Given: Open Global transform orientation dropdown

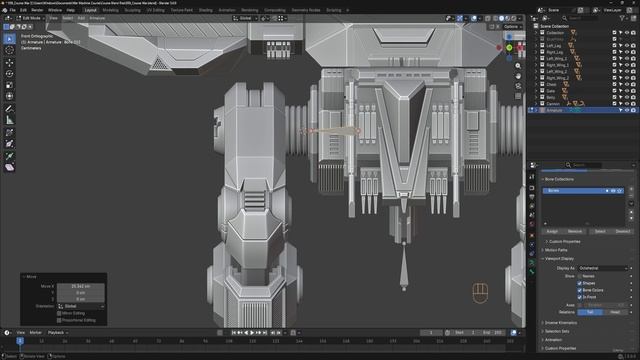Looking at the screenshot, I should 245,18.
